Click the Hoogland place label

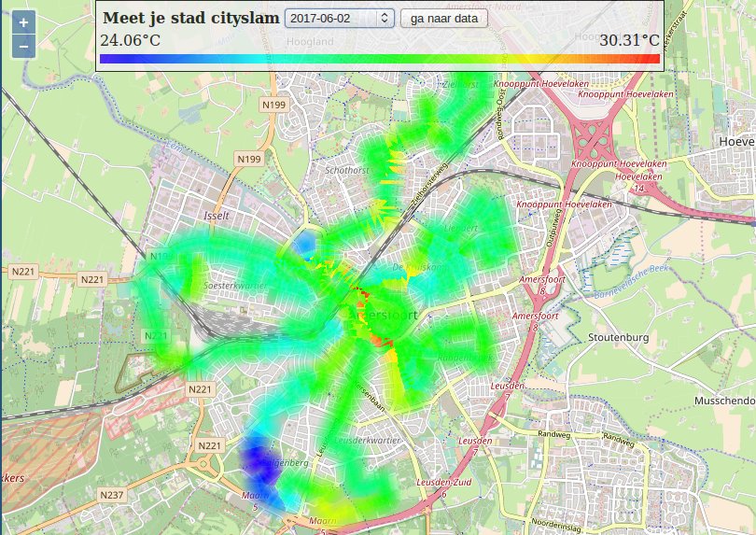click(310, 42)
